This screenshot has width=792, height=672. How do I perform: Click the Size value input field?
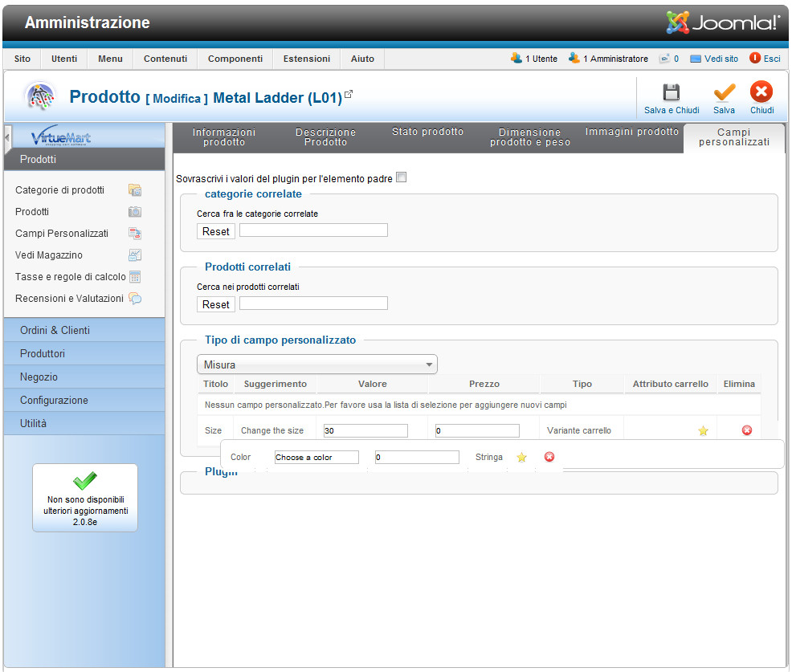click(365, 431)
